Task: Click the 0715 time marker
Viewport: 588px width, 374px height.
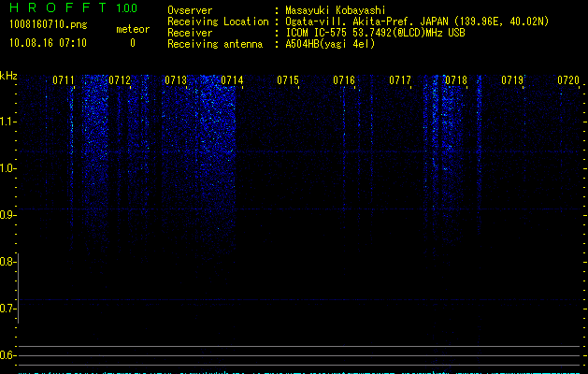Action: click(288, 80)
